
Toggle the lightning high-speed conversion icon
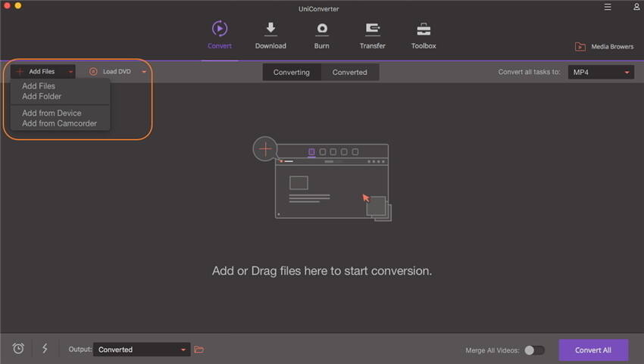point(45,348)
